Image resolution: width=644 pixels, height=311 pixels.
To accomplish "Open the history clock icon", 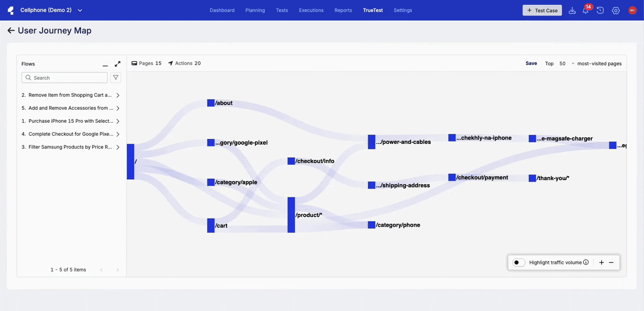I will 600,10.
